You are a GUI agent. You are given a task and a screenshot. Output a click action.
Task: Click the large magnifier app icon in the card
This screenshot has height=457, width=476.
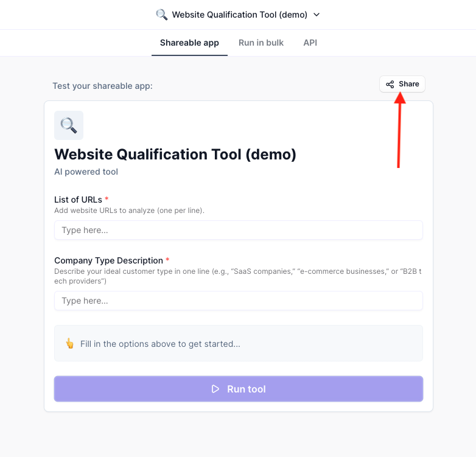point(69,125)
